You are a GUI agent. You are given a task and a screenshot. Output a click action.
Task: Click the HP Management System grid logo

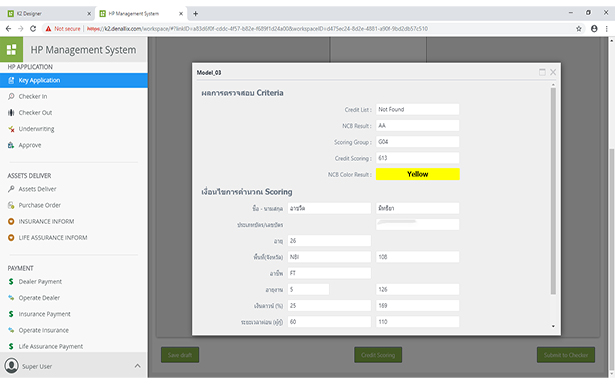point(11,49)
